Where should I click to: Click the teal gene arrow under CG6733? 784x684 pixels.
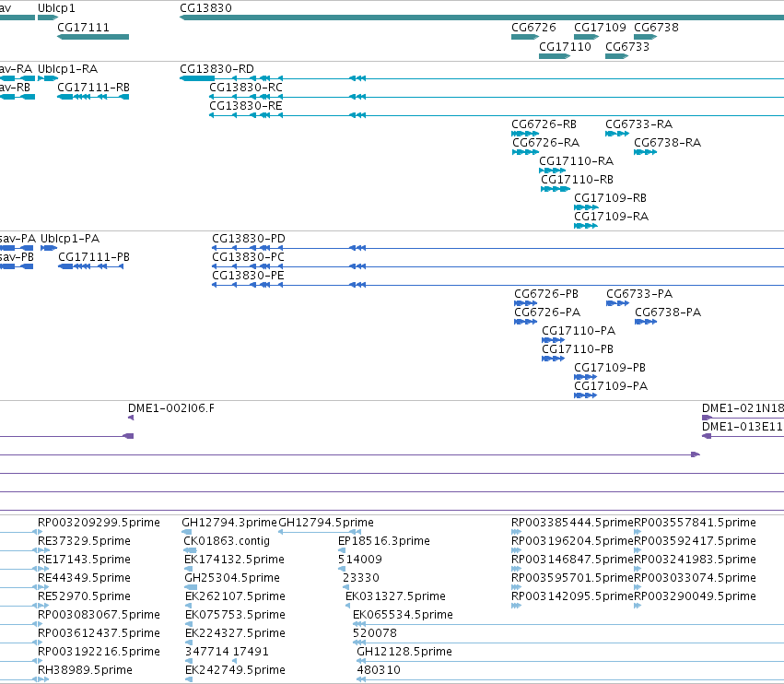coord(616,56)
